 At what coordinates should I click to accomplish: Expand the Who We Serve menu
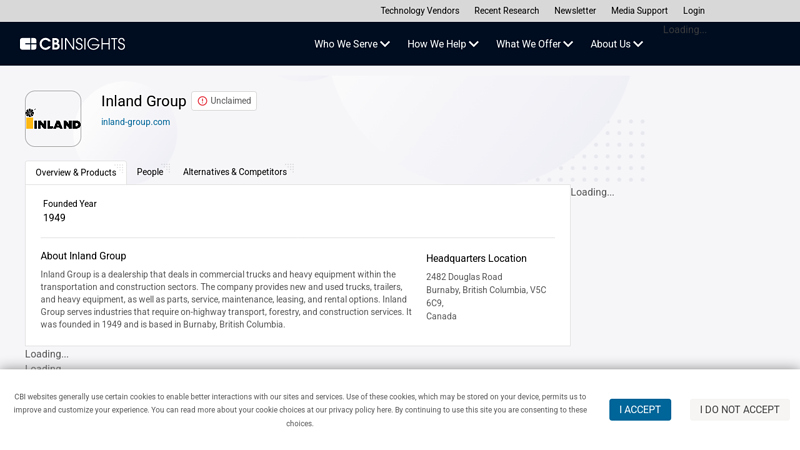coord(352,44)
